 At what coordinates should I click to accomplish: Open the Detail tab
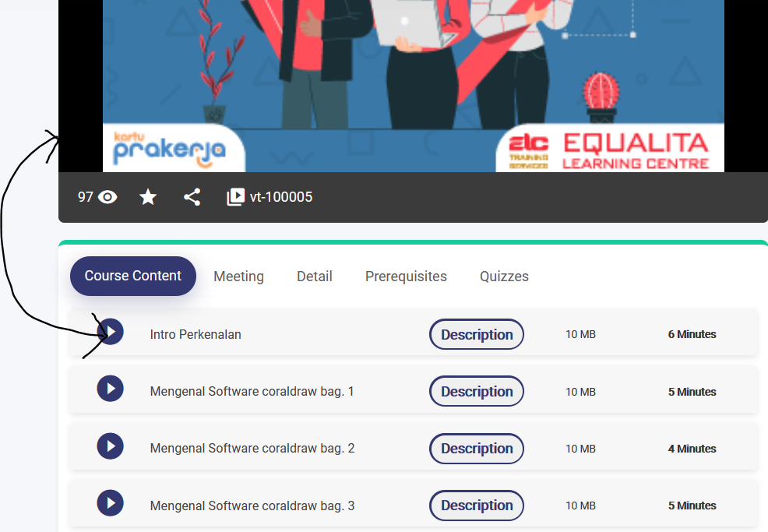315,277
